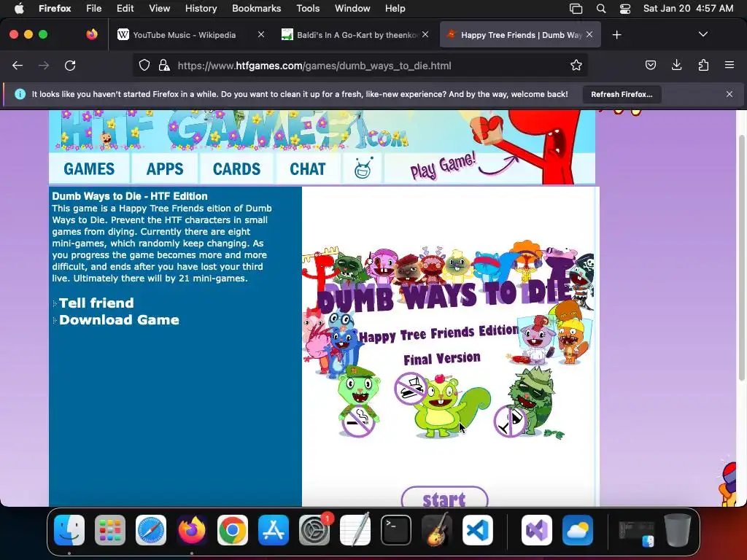Image resolution: width=747 pixels, height=560 pixels.
Task: Open System Settings from the Dock
Action: click(x=314, y=530)
